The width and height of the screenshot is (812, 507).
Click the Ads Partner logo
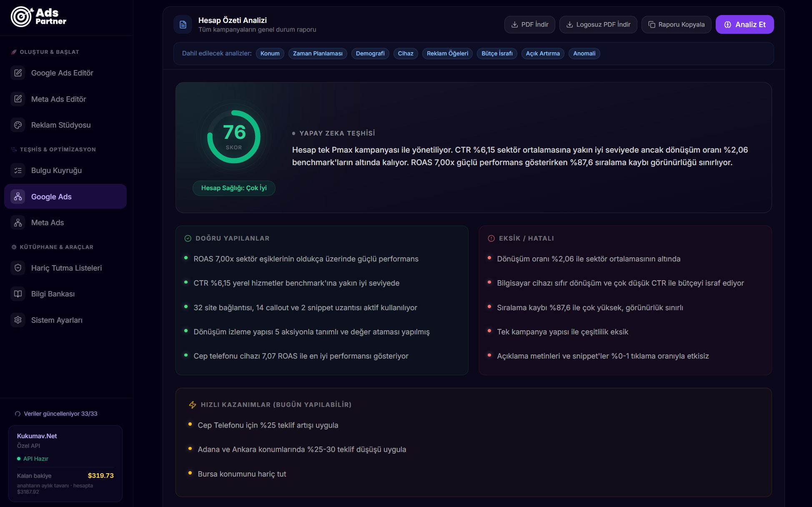pos(38,17)
